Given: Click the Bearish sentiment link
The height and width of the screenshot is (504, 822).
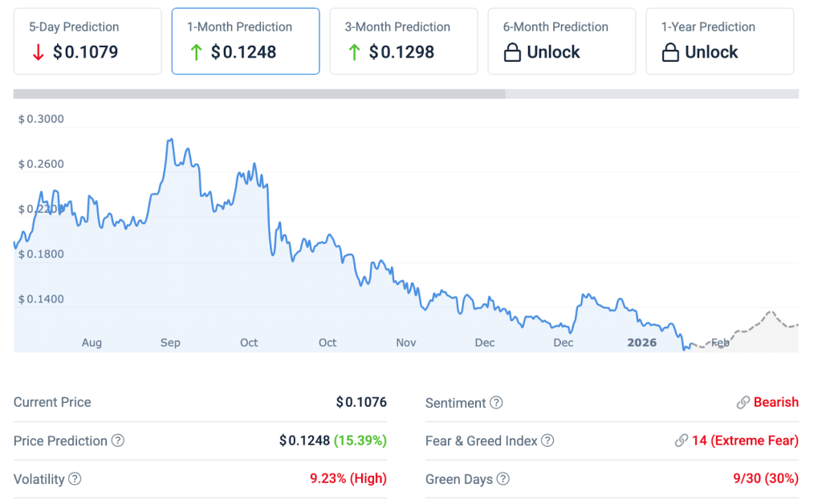Looking at the screenshot, I should click(776, 403).
